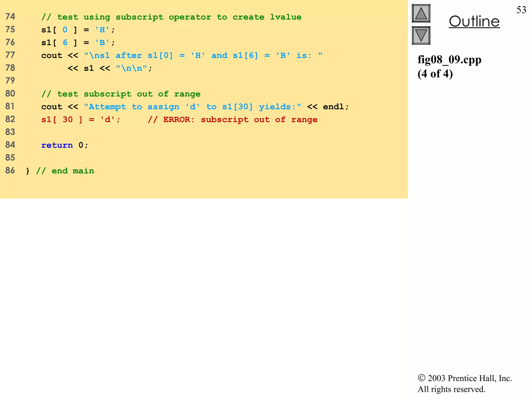Click the '© 2003 Prentice Hall, Inc.' copyright text
The height and width of the screenshot is (399, 532).
pyautogui.click(x=465, y=378)
